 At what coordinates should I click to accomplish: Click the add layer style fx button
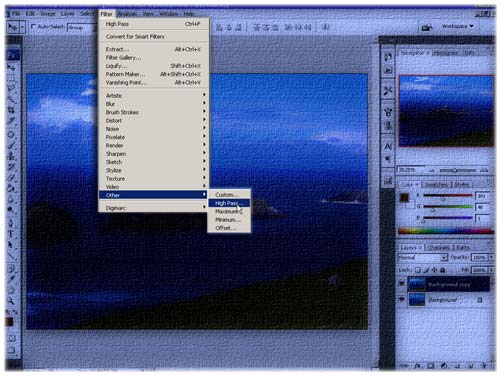417,366
